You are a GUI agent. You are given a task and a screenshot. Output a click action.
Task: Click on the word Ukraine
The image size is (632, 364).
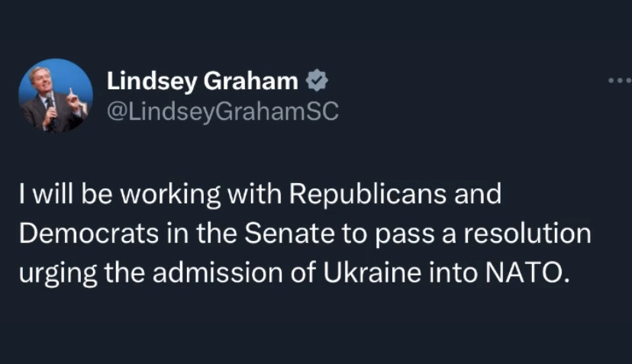(x=372, y=273)
